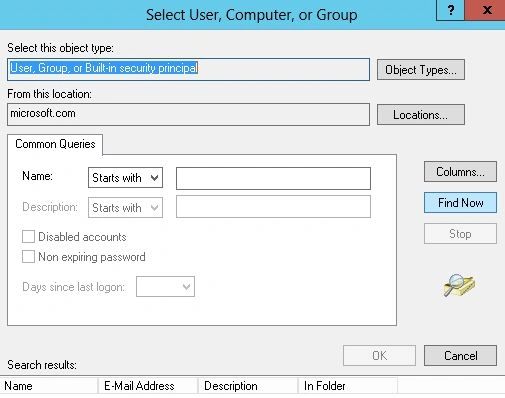Run the search with Find Now
This screenshot has width=505, height=398.
click(x=460, y=203)
